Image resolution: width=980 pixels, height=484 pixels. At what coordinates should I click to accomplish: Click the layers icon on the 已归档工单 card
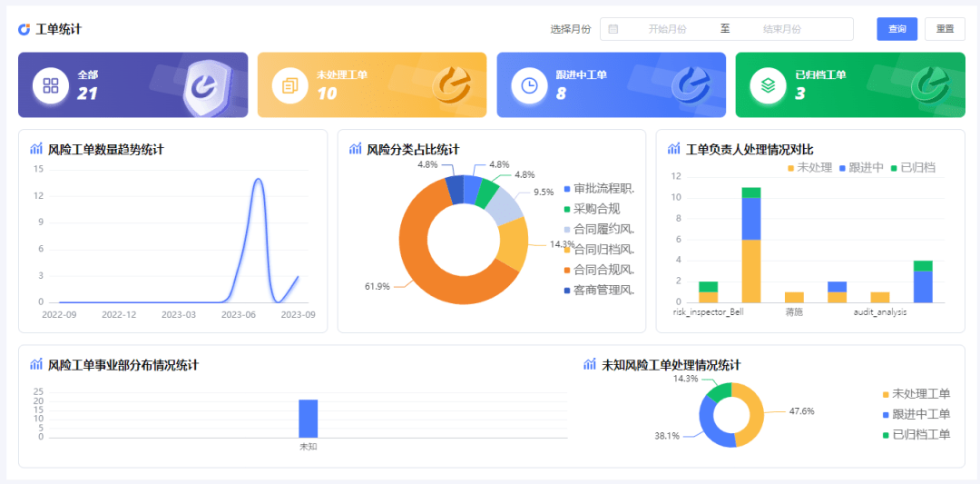[769, 85]
